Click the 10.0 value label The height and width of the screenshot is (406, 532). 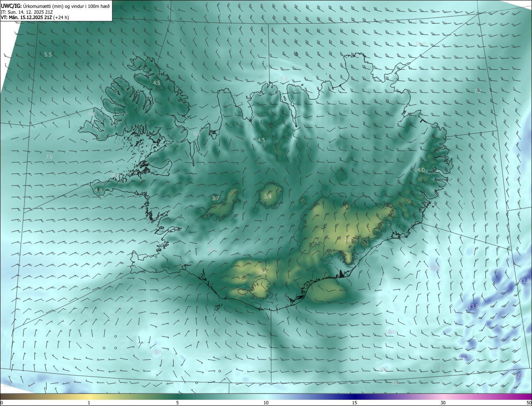(421, 44)
